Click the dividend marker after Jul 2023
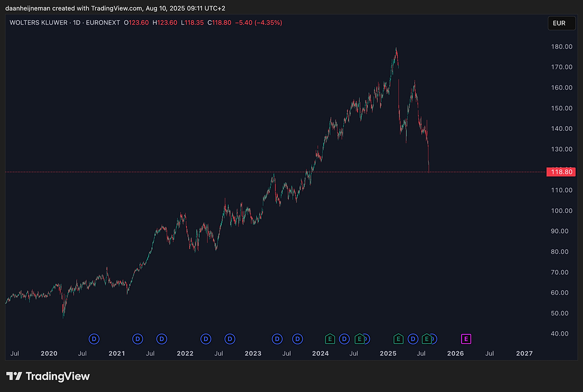 pos(297,339)
